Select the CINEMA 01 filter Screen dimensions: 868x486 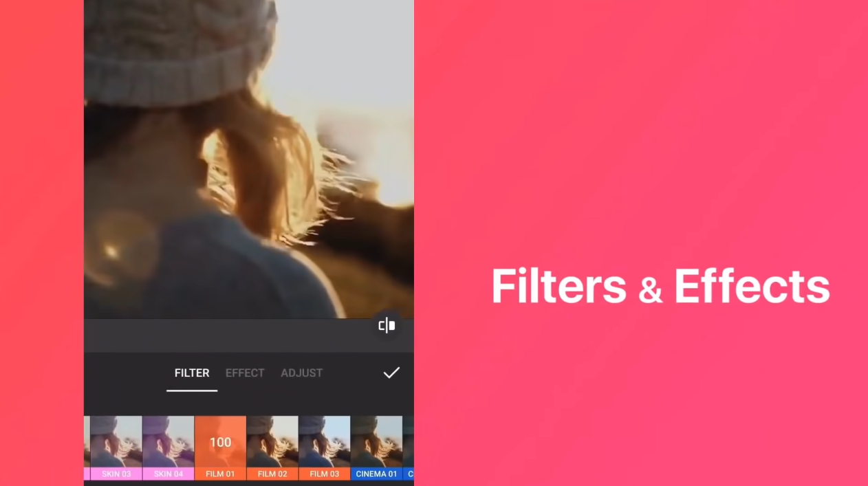[376, 442]
